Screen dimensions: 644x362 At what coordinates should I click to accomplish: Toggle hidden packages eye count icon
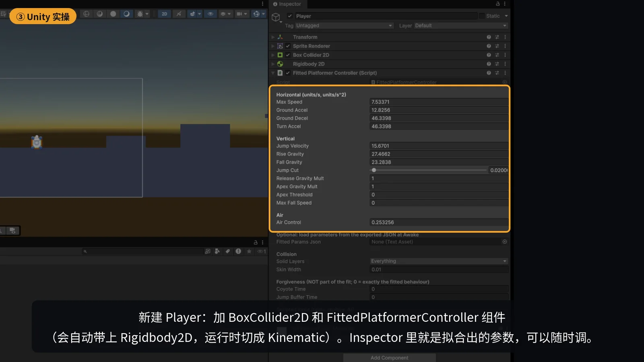(261, 251)
